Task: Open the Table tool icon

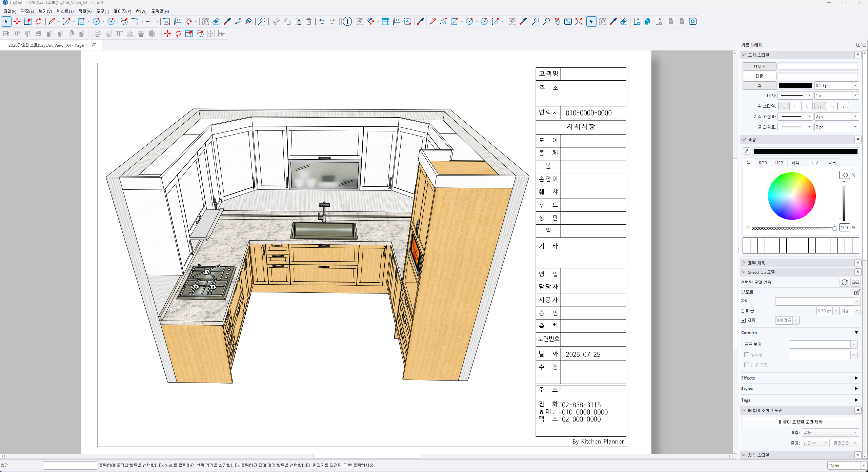Action: click(385, 21)
